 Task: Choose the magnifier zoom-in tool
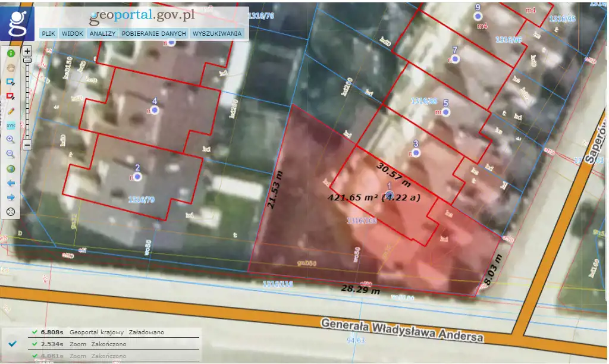pos(11,139)
